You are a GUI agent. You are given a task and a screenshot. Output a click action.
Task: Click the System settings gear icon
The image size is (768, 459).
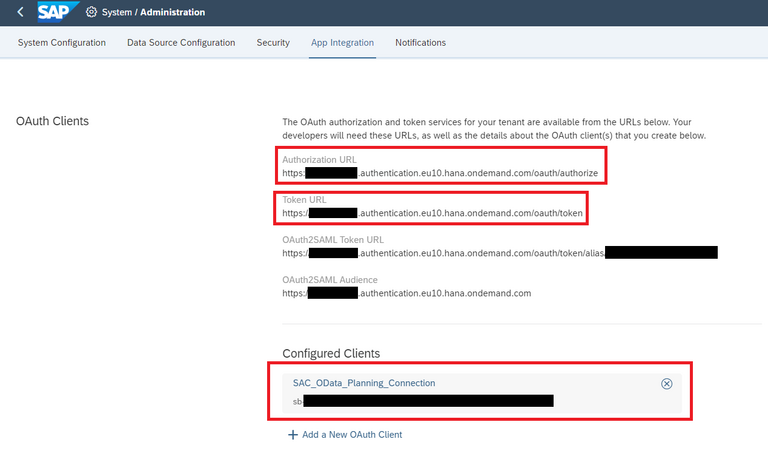coord(91,12)
